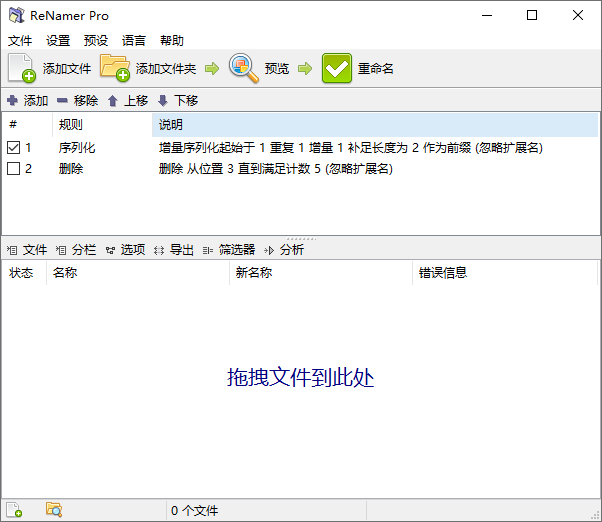Image resolution: width=602 pixels, height=522 pixels.
Task: Click the minus 移除 rule icon
Action: click(x=62, y=101)
